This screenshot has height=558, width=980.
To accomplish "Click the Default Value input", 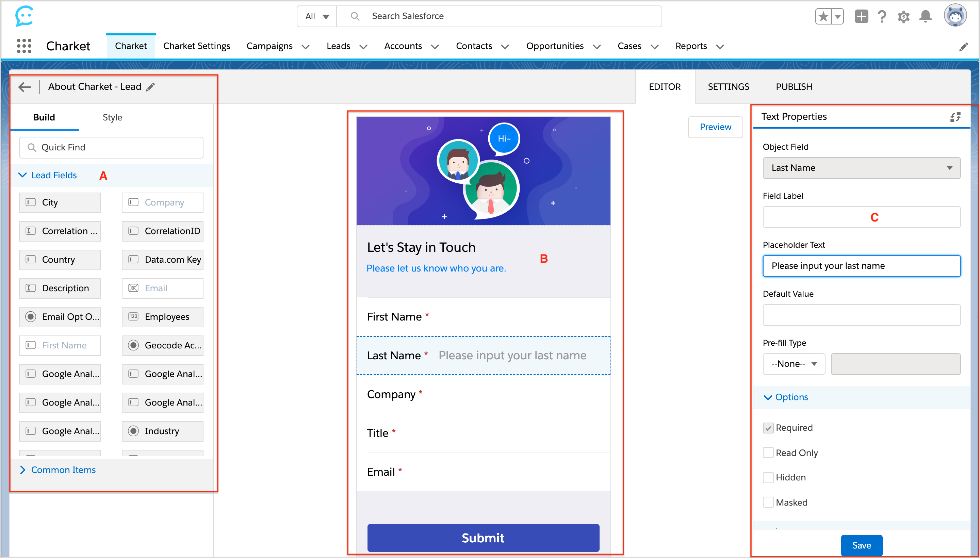I will [862, 315].
